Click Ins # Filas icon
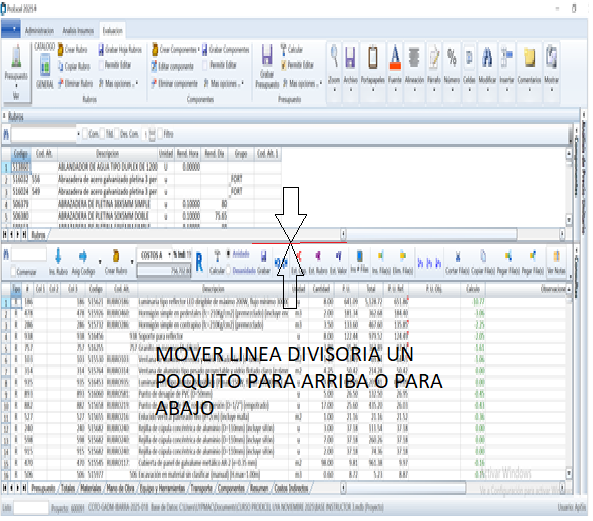 (x=359, y=256)
